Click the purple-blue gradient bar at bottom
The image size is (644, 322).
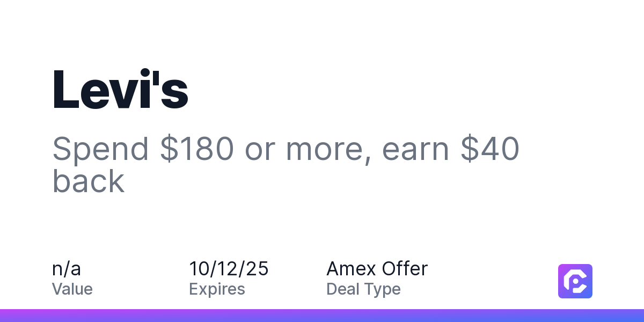(322, 316)
